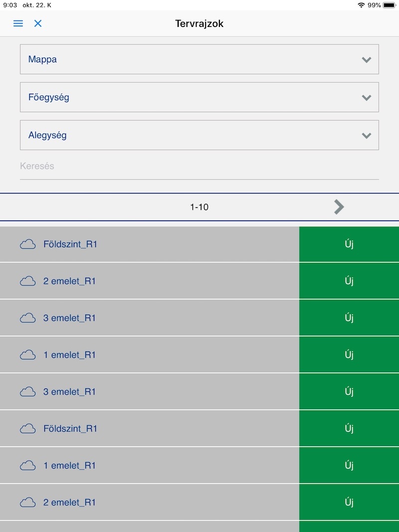399x532 pixels.
Task: Focus the Keresés search field
Action: click(x=199, y=166)
